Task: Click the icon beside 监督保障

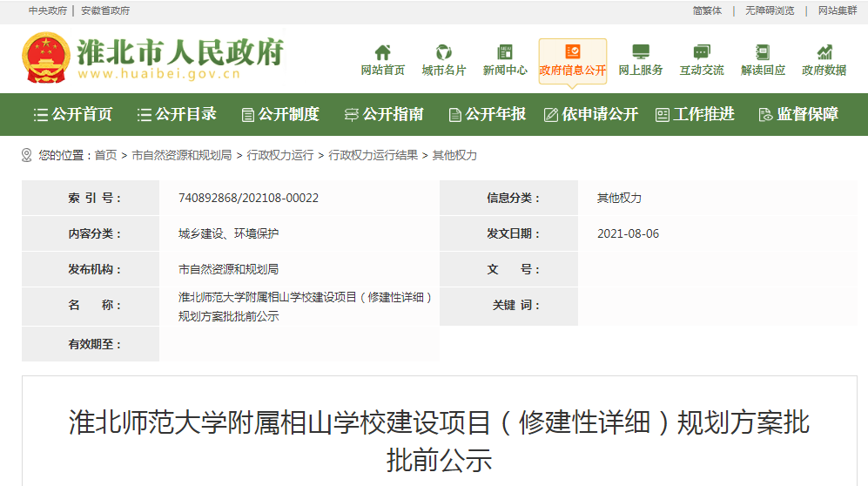Action: click(765, 115)
